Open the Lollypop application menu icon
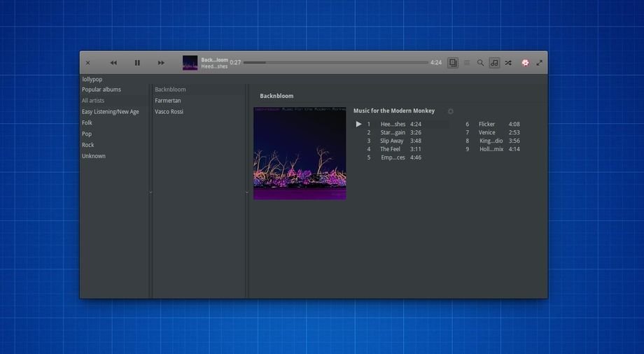 (x=525, y=63)
